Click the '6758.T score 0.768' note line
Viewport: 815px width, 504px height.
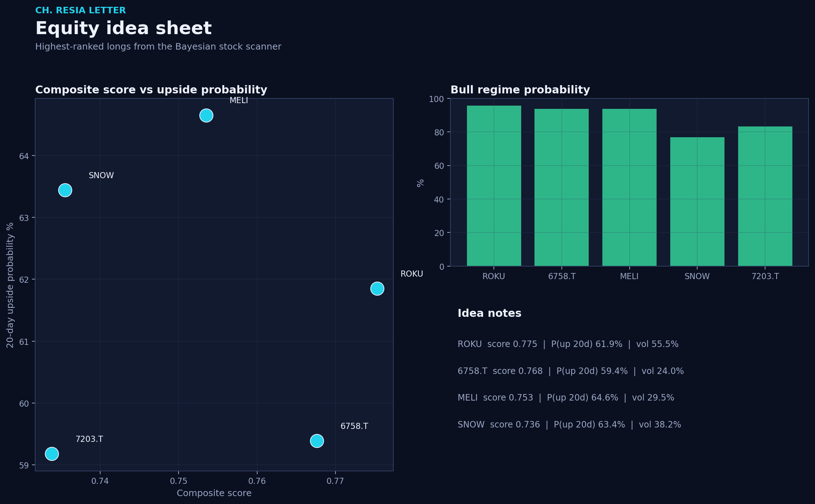571,371
